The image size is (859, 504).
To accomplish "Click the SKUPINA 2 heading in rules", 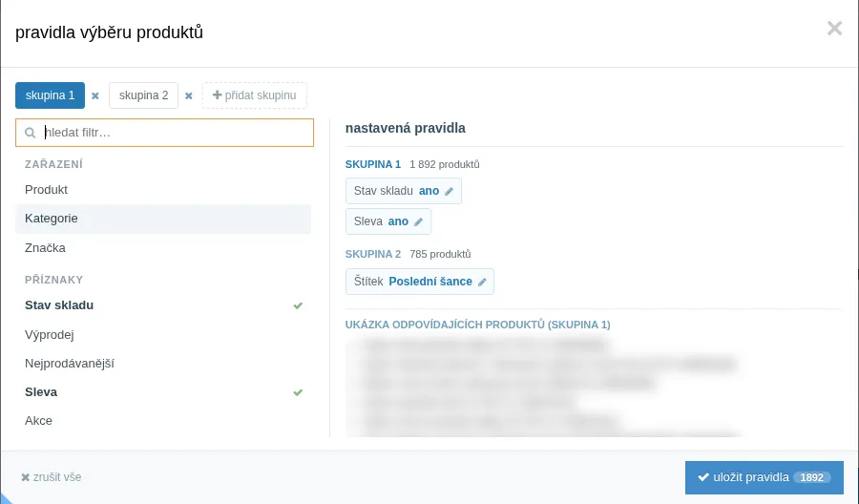I will [x=373, y=254].
